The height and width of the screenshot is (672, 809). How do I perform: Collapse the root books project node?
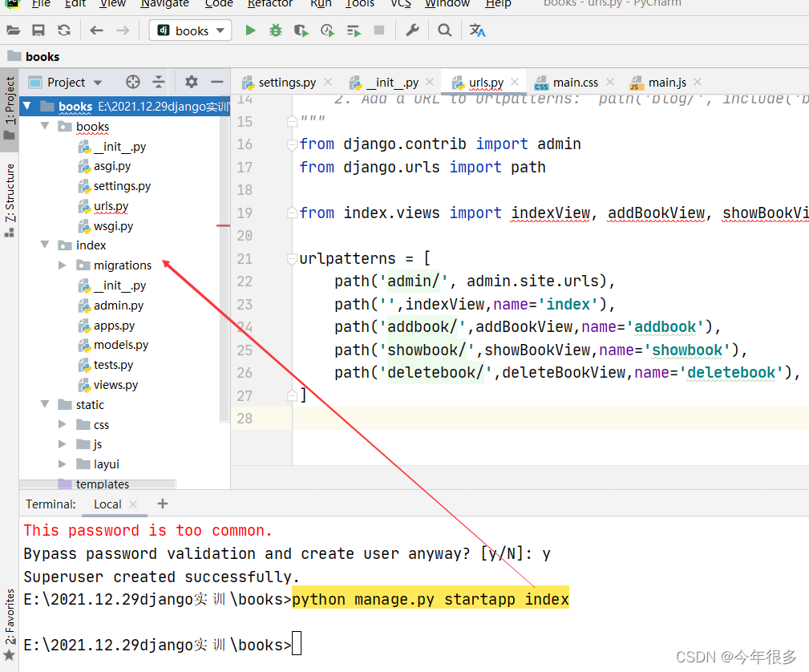click(x=26, y=107)
